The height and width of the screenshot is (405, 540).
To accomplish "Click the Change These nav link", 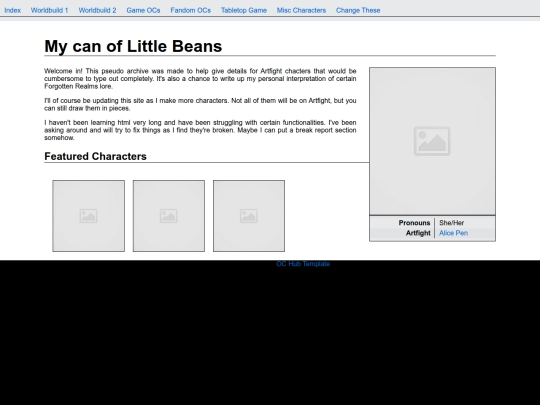I will 358,10.
